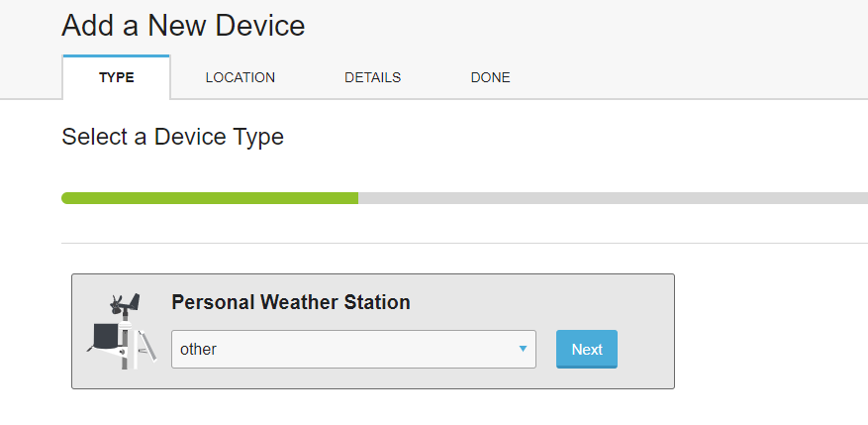Screen dimensions: 868x425
Task: Click the gray unfilled portion of progress bar
Action: pos(613,198)
